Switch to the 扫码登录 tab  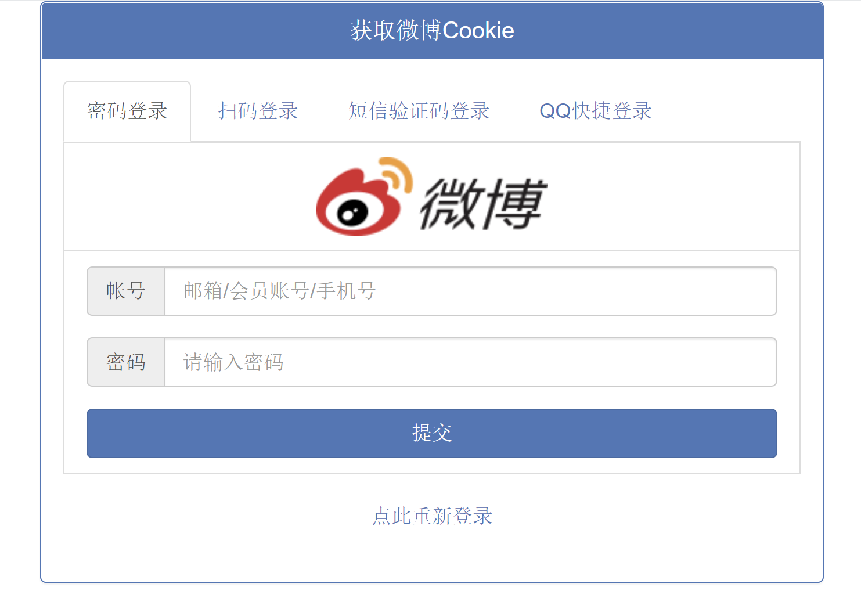coord(258,111)
